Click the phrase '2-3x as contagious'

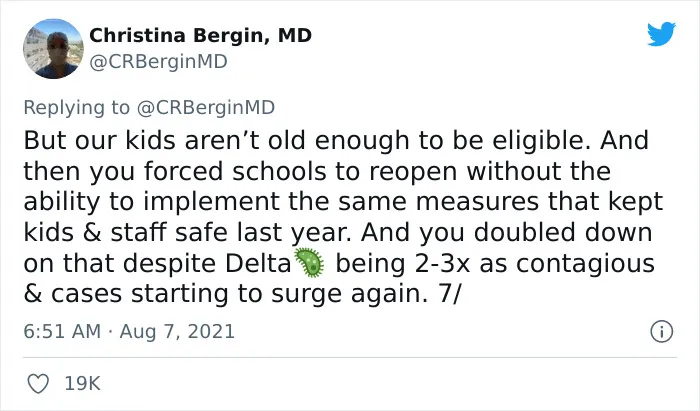(x=534, y=264)
